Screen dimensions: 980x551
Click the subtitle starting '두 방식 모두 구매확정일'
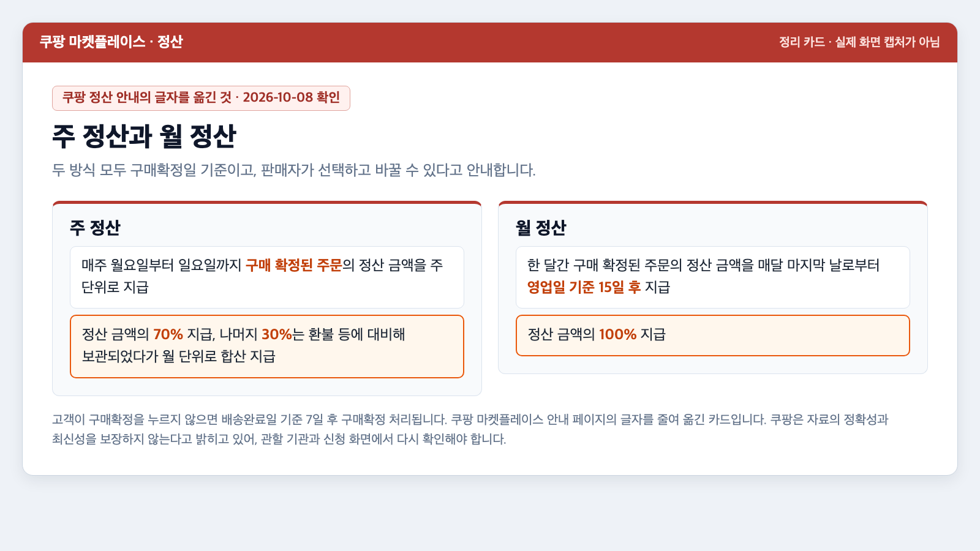click(x=294, y=170)
